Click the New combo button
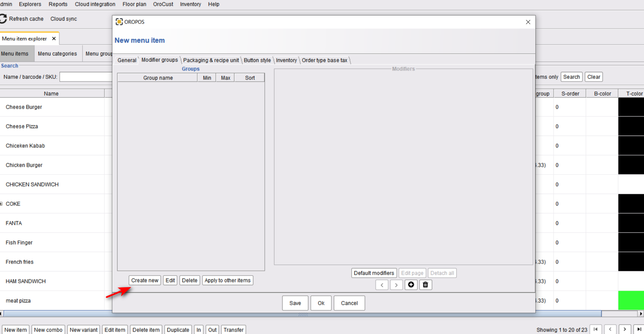Screen dimensions: 644x334 coord(48,329)
